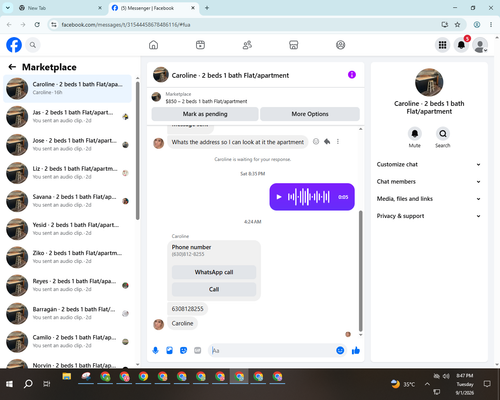The width and height of the screenshot is (500, 400).
Task: Open Camilo 2 beds conversation
Action: 67,342
